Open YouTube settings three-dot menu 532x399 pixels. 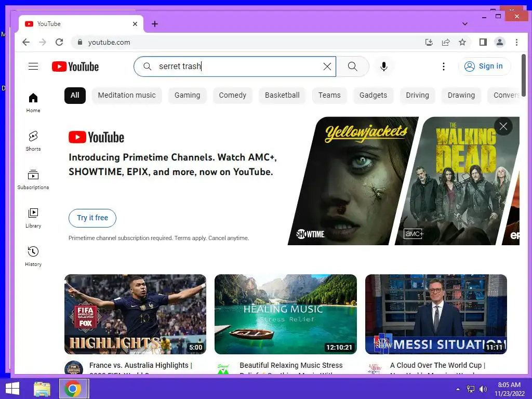(444, 66)
